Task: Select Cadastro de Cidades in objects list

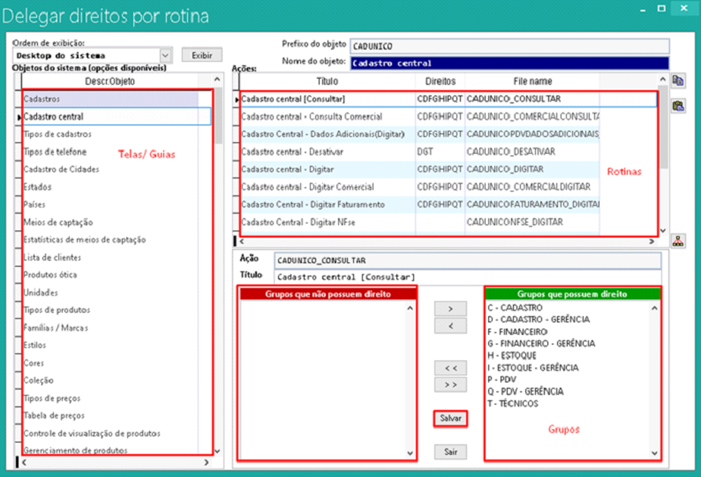Action: (x=61, y=169)
